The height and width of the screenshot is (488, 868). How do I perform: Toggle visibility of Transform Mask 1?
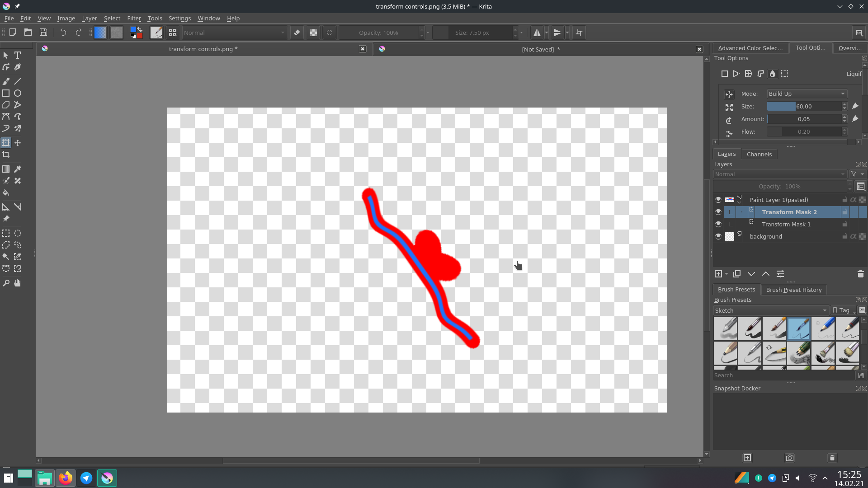718,224
